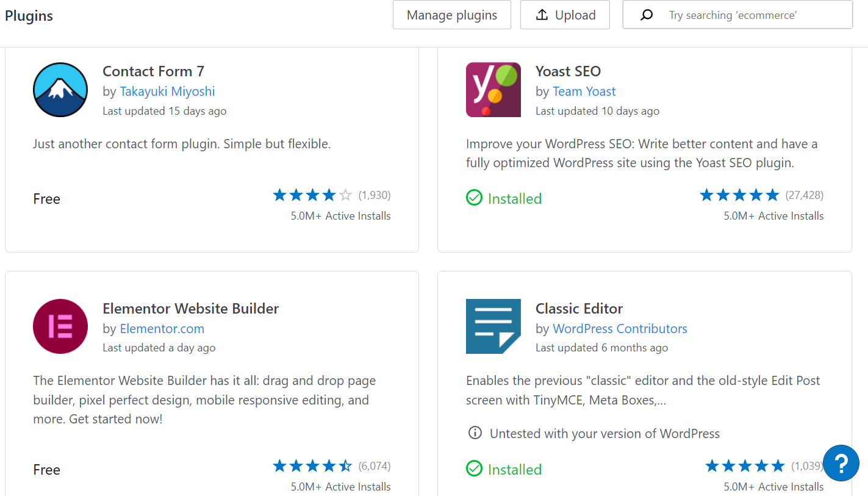Image resolution: width=868 pixels, height=496 pixels.
Task: Click Contact Form 7's 5.0M+ Active Installs
Action: tap(340, 216)
